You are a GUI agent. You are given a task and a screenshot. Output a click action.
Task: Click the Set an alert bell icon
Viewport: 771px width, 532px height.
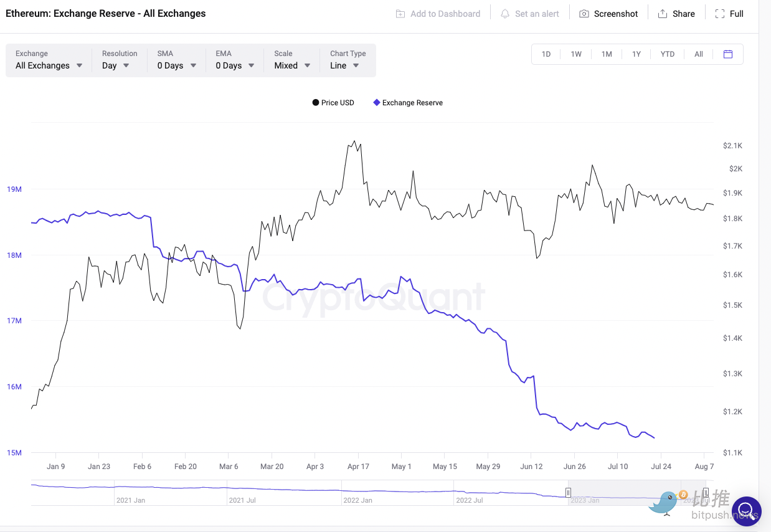(x=505, y=14)
